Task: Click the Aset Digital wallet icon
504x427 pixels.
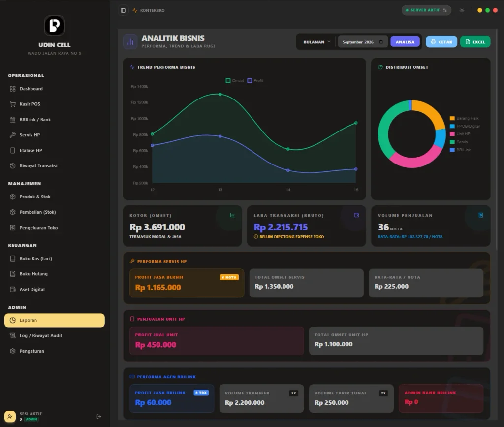Action: click(12, 290)
